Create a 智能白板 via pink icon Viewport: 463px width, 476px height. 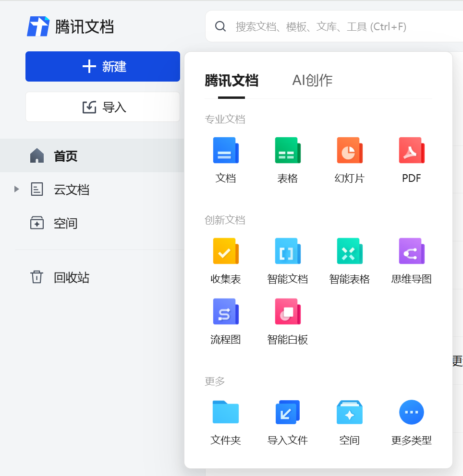coord(288,311)
